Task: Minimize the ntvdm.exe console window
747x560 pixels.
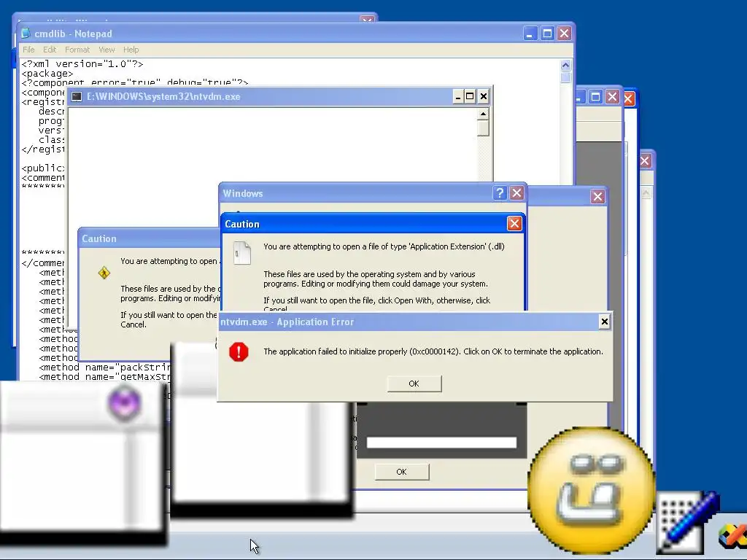Action: click(x=458, y=97)
